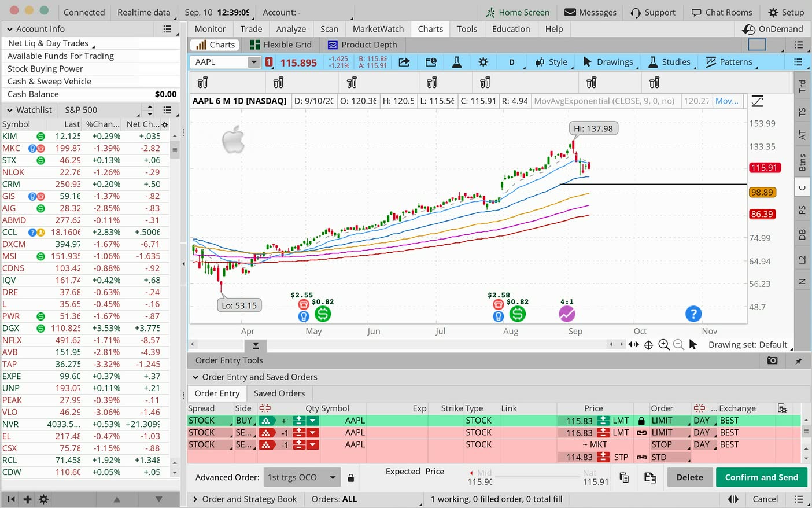The width and height of the screenshot is (812, 508).
Task: Select the pointer cursor icon below chart
Action: 693,345
